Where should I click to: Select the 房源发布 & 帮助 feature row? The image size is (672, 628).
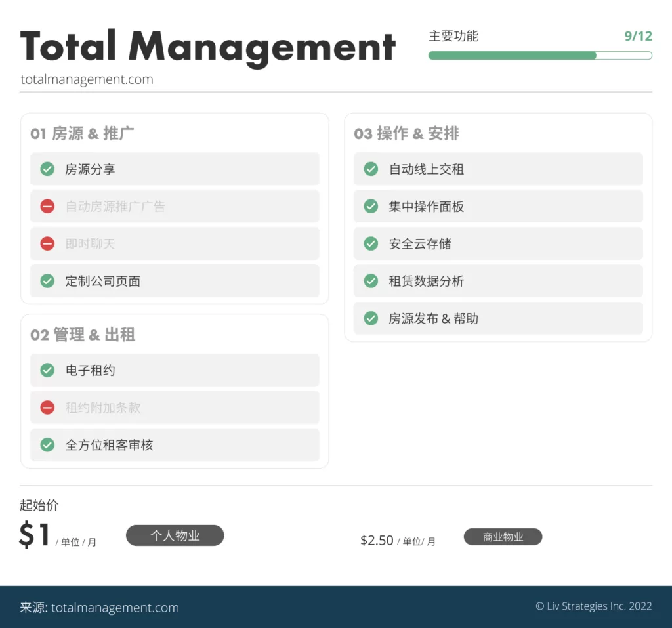pyautogui.click(x=498, y=319)
